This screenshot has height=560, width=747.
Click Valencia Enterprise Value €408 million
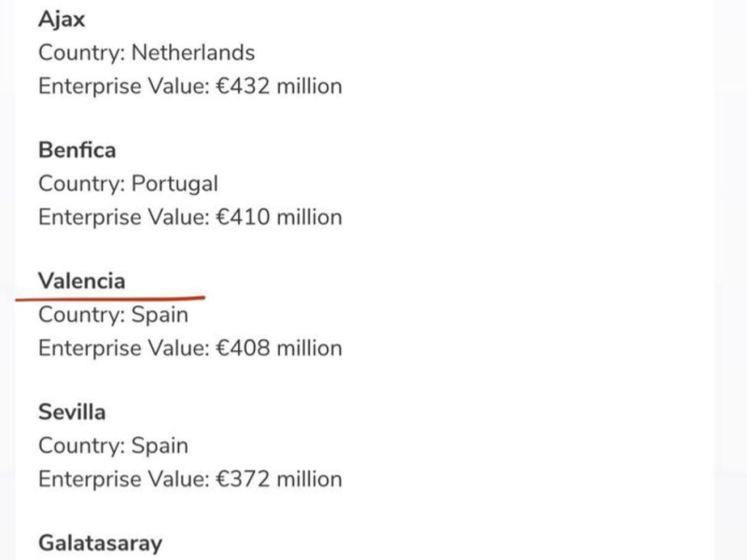(190, 348)
